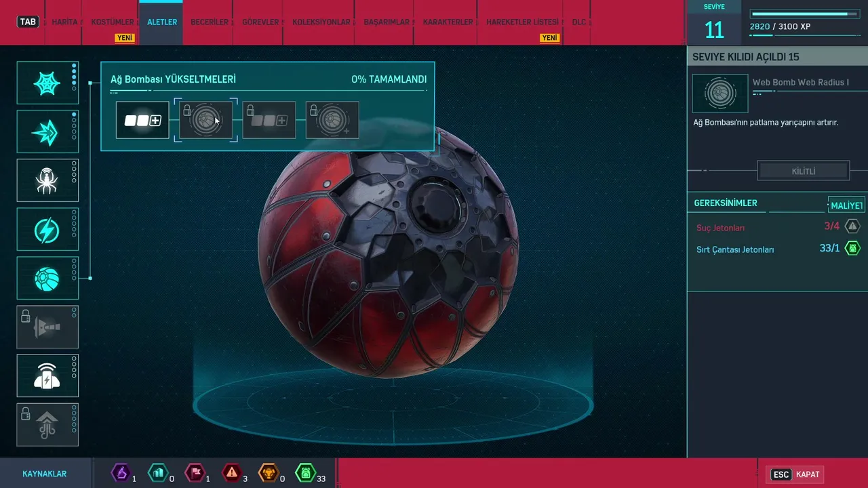The width and height of the screenshot is (868, 488).
Task: Click the '0% TAMAMLANDI' text
Action: 389,79
